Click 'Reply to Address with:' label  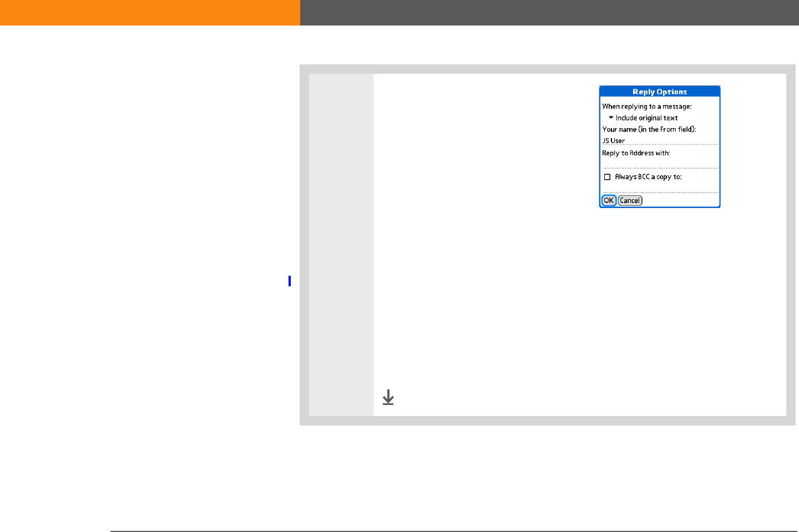coord(636,153)
